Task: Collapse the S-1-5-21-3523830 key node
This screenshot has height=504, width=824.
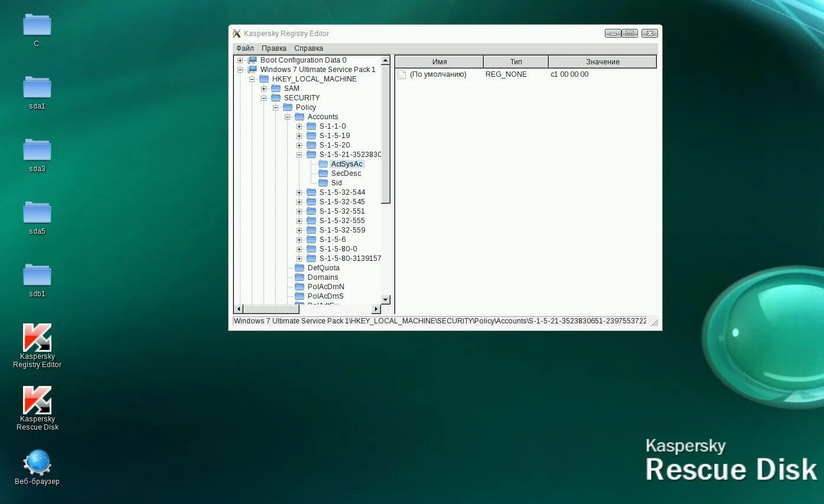Action: click(x=299, y=155)
